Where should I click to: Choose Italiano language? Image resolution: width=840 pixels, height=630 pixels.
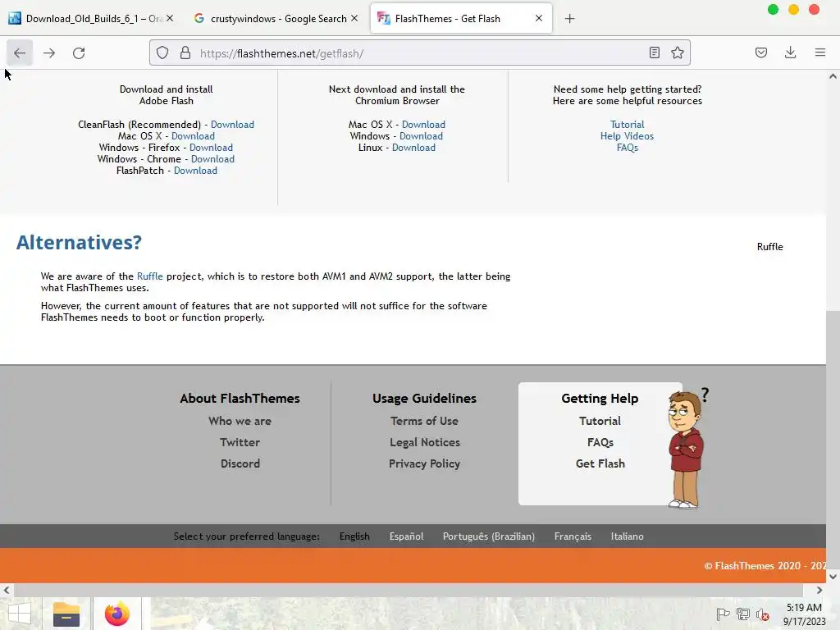coord(628,536)
